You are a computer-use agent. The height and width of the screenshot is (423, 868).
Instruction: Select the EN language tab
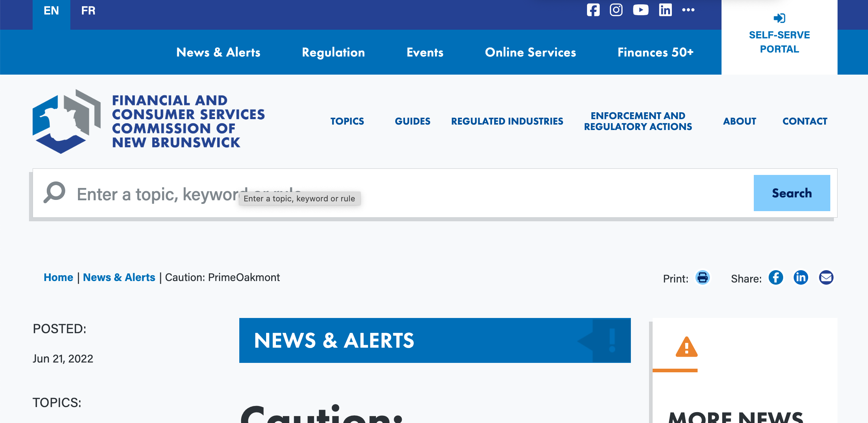coord(51,11)
